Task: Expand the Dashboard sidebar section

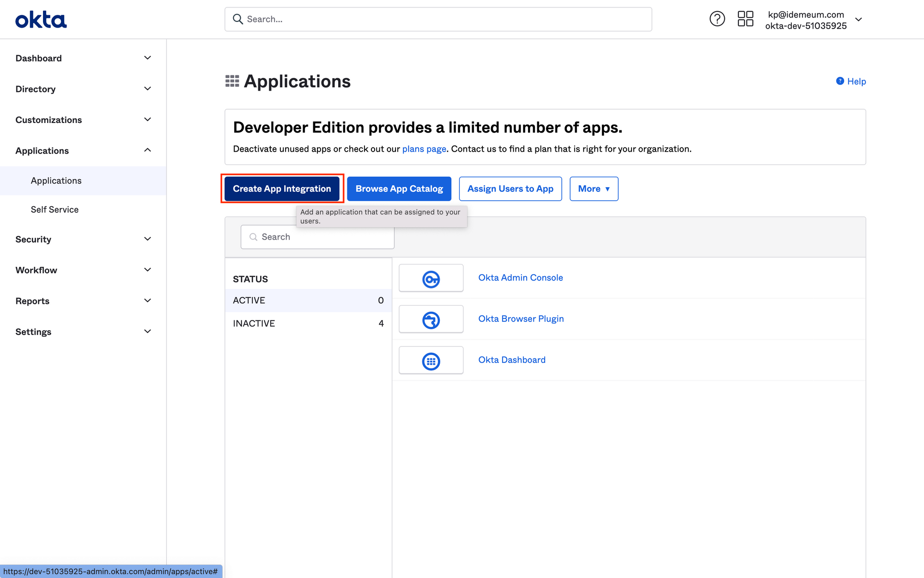Action: [147, 58]
